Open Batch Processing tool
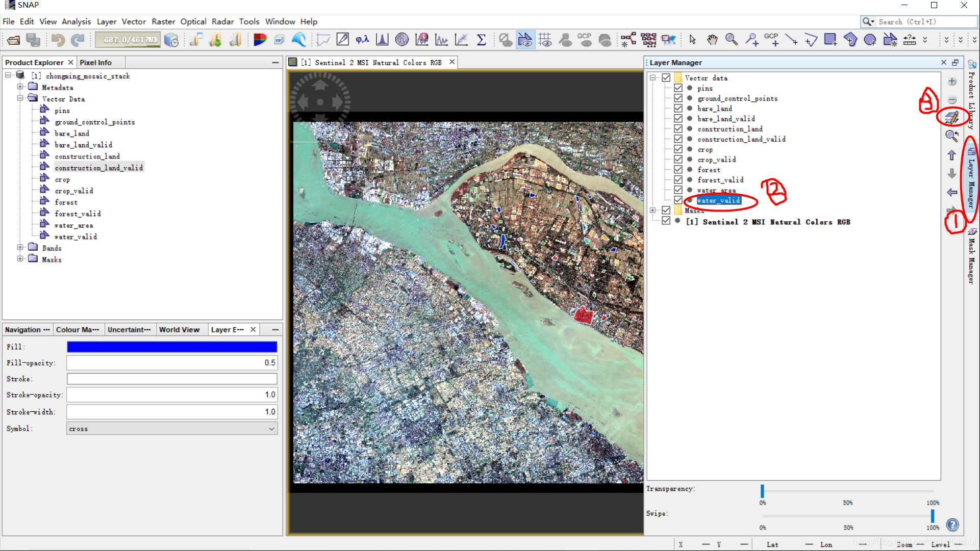The image size is (980, 551). point(648,40)
